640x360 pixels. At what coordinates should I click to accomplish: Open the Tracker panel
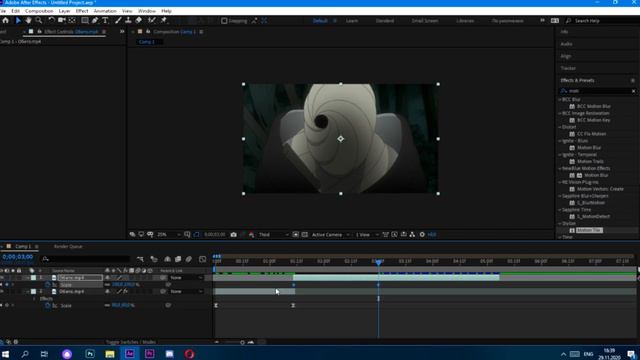[568, 68]
